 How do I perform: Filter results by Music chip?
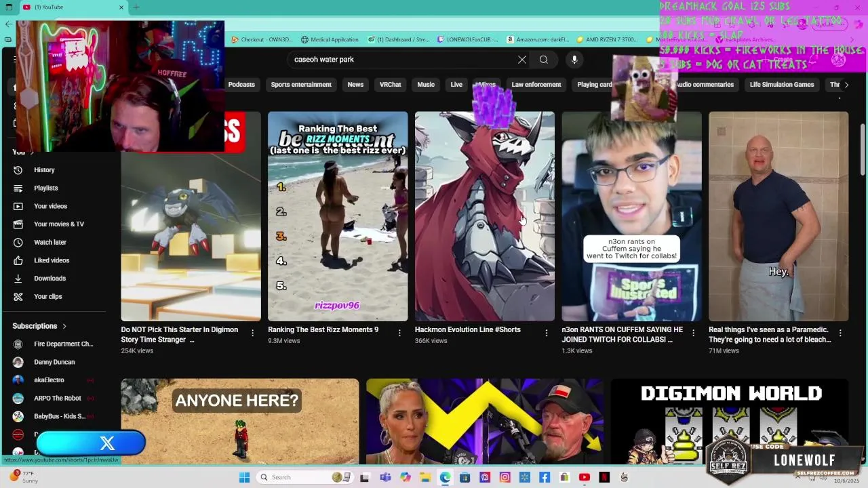[x=426, y=85]
